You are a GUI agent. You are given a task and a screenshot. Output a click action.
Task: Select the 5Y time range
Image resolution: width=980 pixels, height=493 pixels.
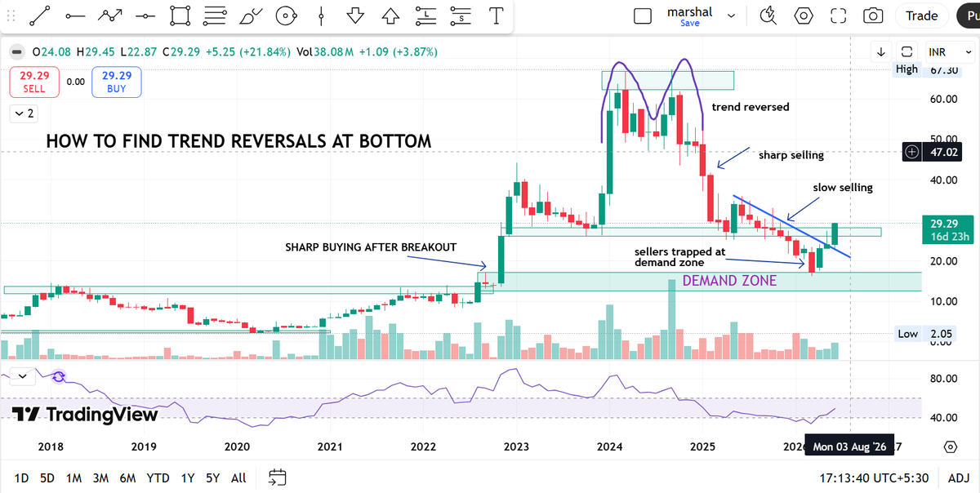[212, 477]
